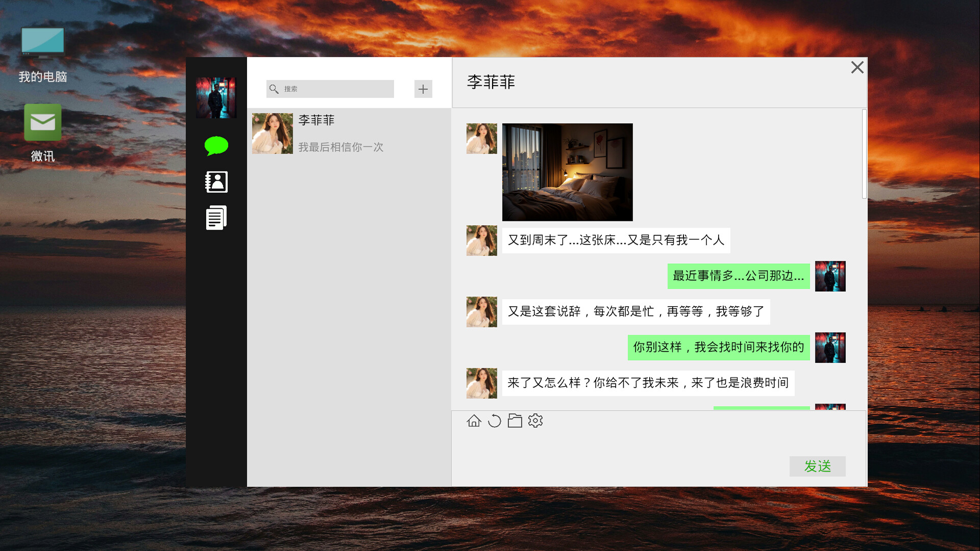The width and height of the screenshot is (980, 551).
Task: Click message 又到周末了...这张床...又是只有我一个人
Action: (616, 240)
